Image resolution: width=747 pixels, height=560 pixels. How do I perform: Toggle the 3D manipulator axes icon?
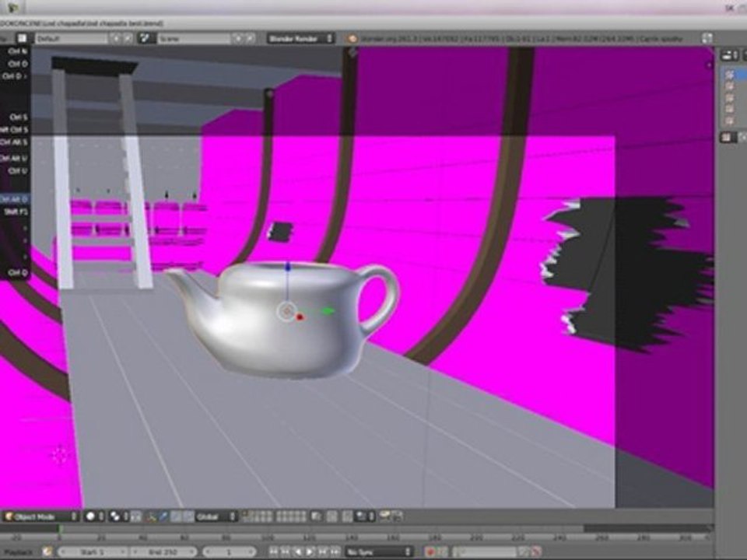pyautogui.click(x=152, y=516)
